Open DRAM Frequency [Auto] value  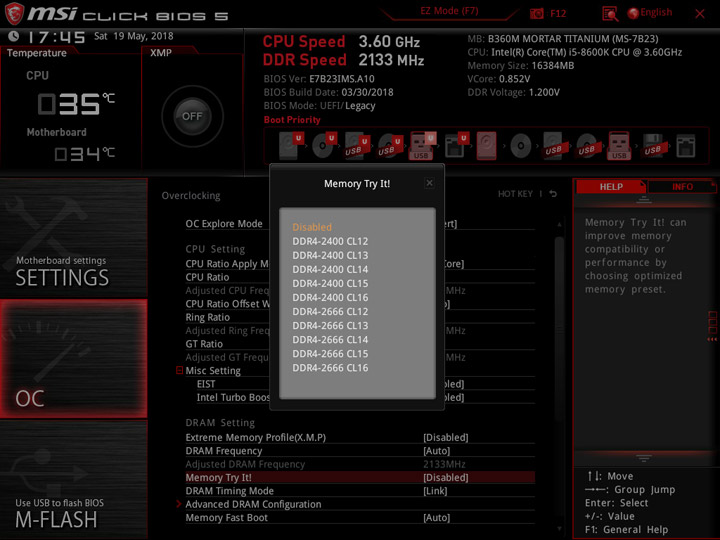tap(437, 450)
